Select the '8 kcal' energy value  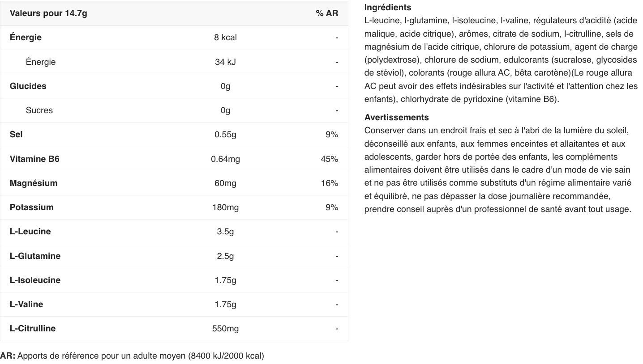click(225, 38)
